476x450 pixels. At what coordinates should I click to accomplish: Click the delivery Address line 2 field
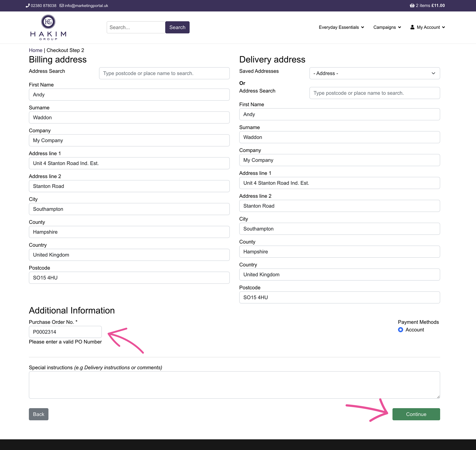tap(340, 206)
